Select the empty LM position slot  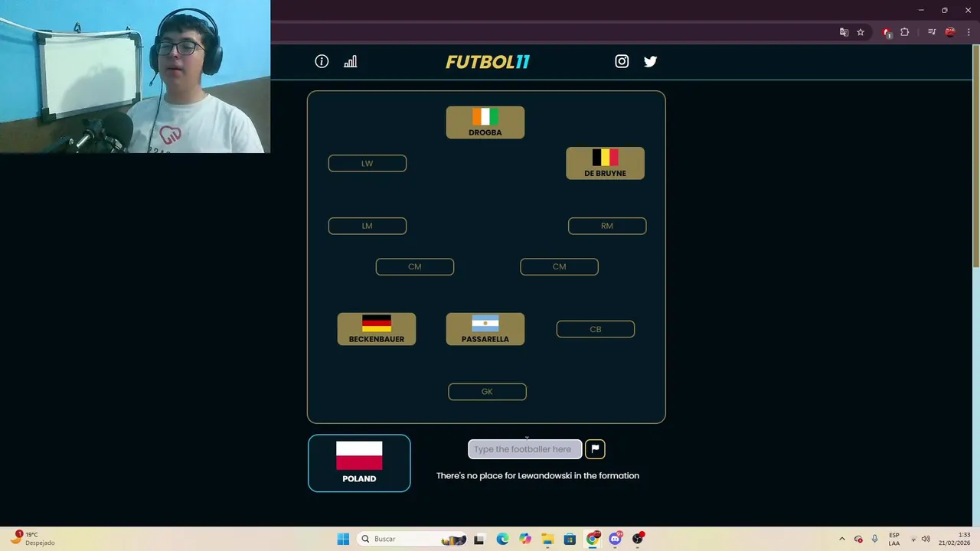pos(367,226)
